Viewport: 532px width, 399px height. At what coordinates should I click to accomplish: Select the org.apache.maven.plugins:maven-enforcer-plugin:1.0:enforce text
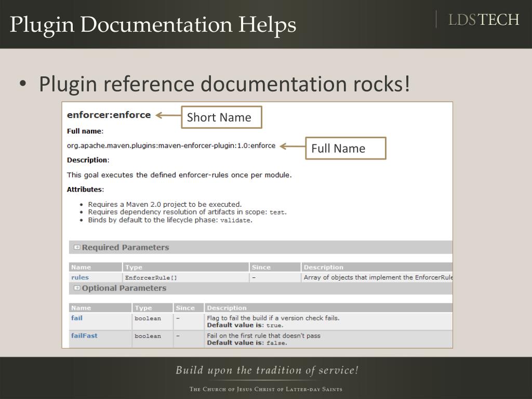point(171,146)
